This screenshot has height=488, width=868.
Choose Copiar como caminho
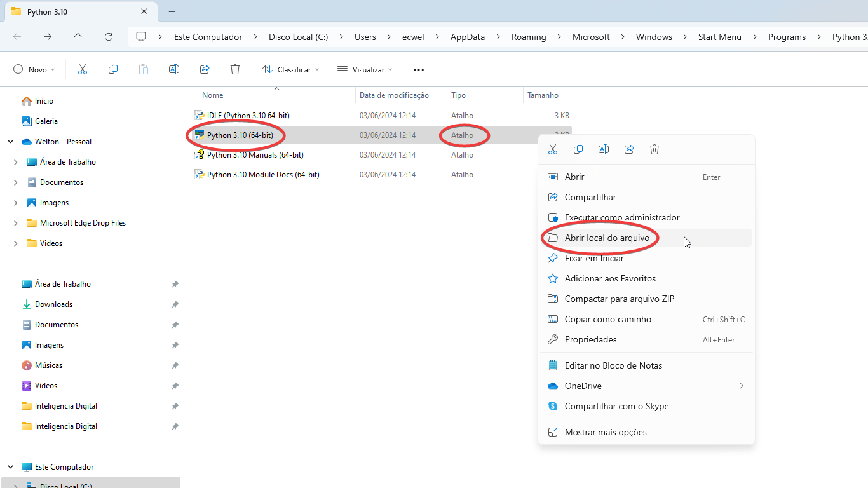point(646,320)
